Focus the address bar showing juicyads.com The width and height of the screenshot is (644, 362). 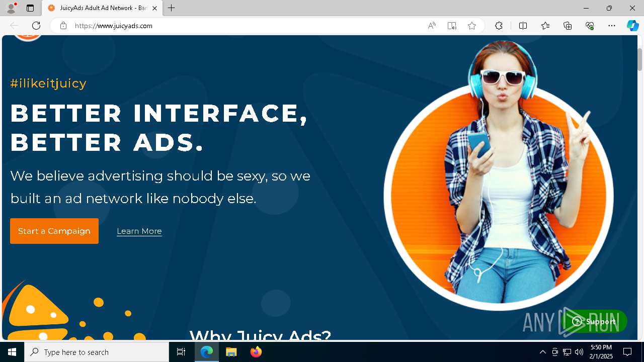tap(247, 26)
